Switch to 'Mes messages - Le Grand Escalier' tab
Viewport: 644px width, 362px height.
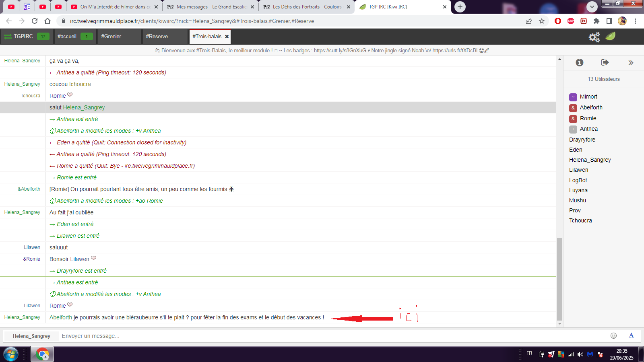coord(210,7)
